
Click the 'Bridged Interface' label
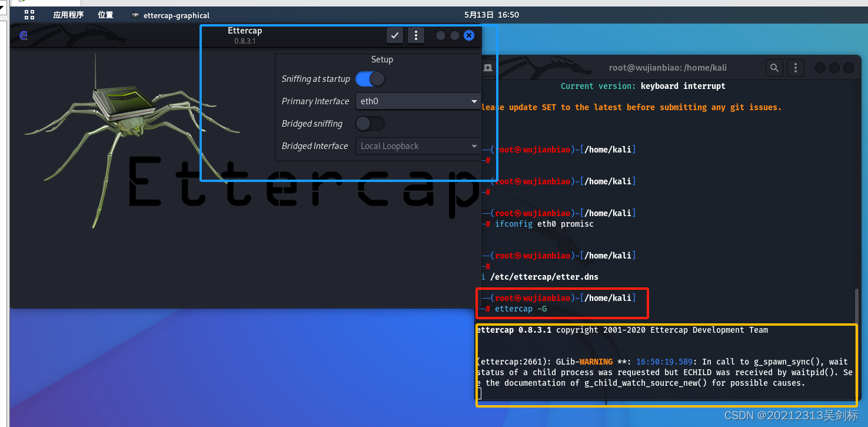coord(315,146)
